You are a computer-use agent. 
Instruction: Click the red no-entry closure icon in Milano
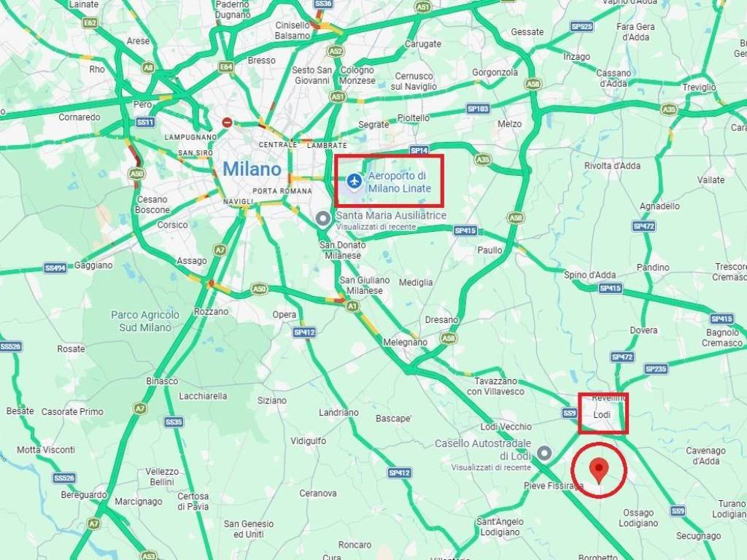[x=228, y=122]
